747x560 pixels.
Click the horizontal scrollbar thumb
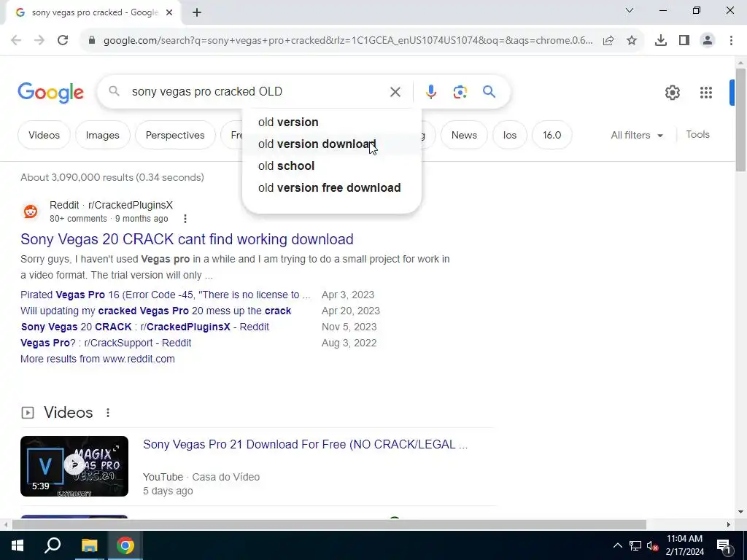click(329, 525)
